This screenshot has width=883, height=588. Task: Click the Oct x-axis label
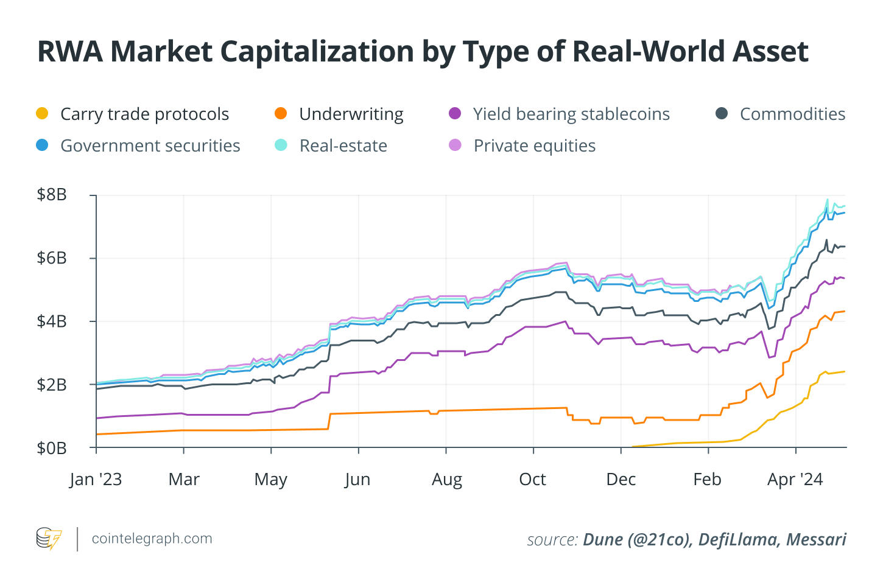[533, 480]
